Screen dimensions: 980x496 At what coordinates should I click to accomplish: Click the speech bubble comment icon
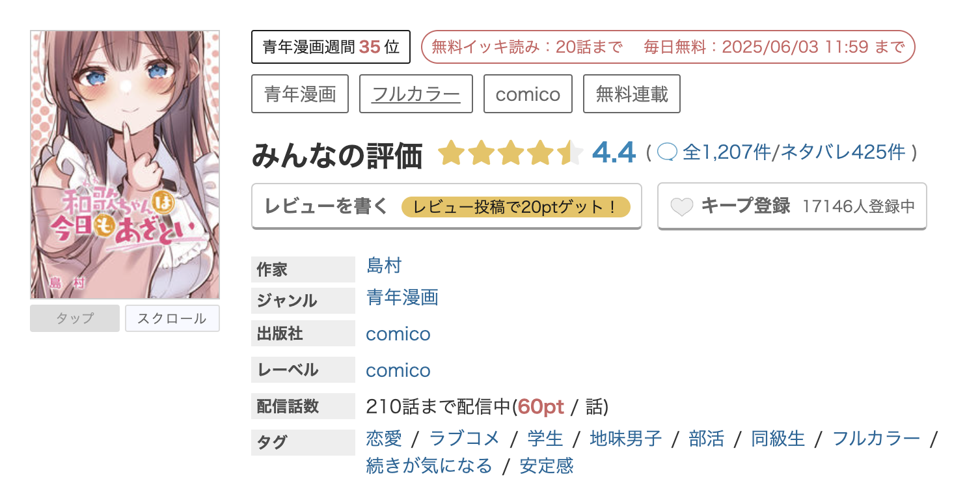[668, 152]
